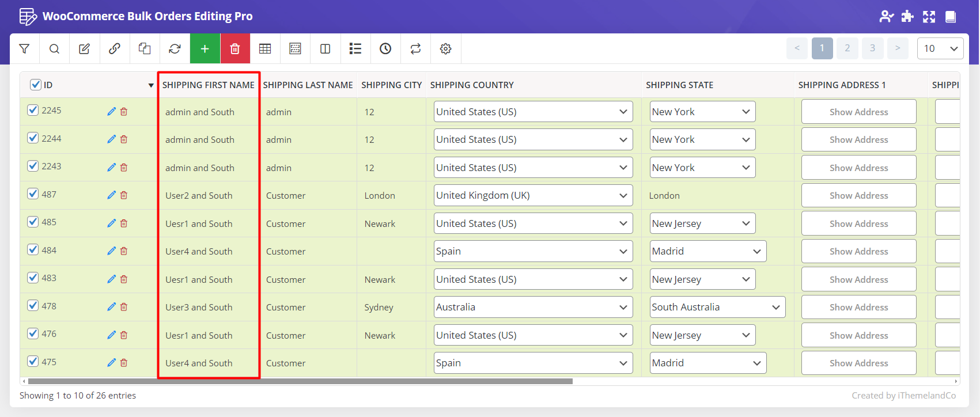Image resolution: width=980 pixels, height=417 pixels.
Task: Uncheck the checkbox for order 2245
Action: pyautogui.click(x=33, y=110)
